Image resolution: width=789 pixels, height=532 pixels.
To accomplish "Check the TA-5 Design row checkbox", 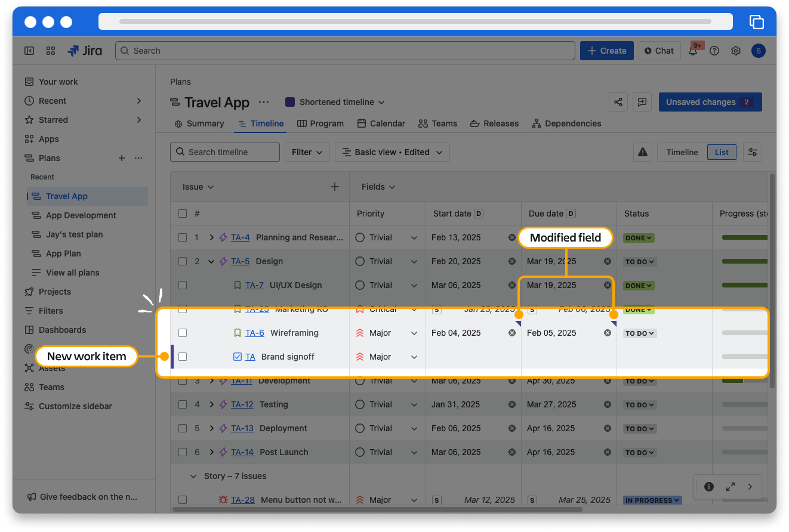I will (x=183, y=261).
